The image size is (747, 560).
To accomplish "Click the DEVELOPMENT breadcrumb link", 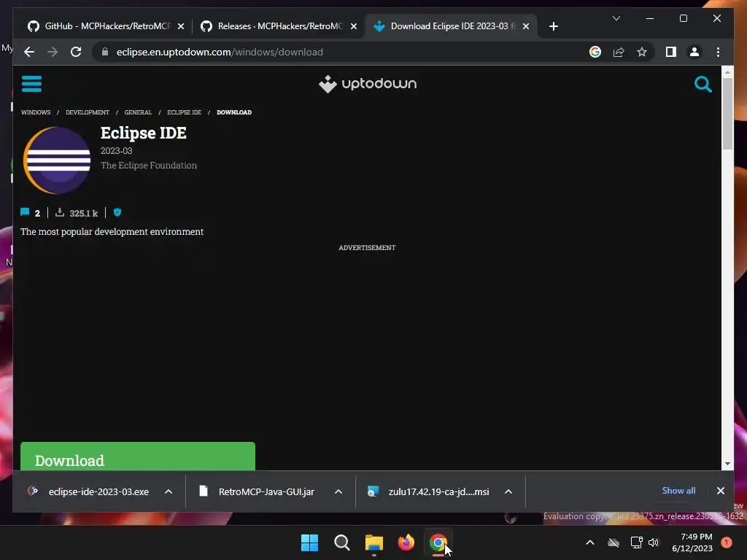I will point(88,112).
